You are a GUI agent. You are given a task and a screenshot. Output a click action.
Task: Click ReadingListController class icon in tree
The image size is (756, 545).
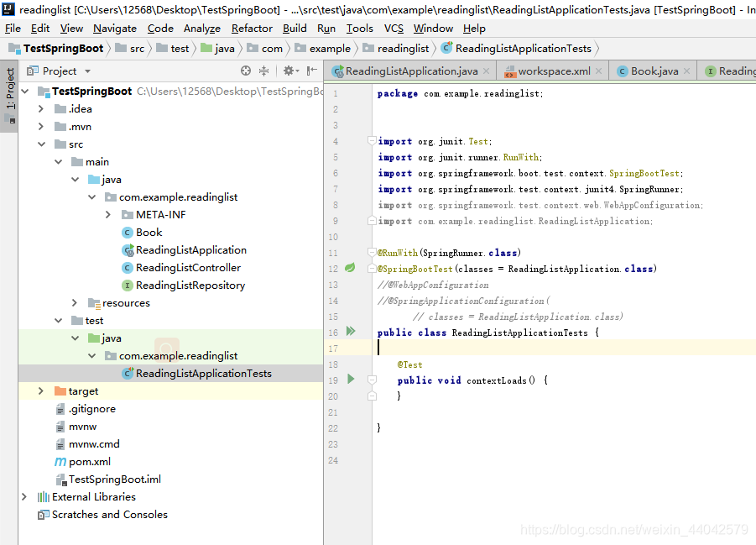coord(128,268)
